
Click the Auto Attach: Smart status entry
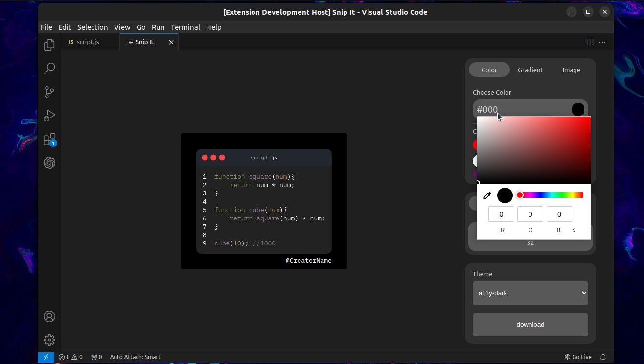tap(135, 357)
